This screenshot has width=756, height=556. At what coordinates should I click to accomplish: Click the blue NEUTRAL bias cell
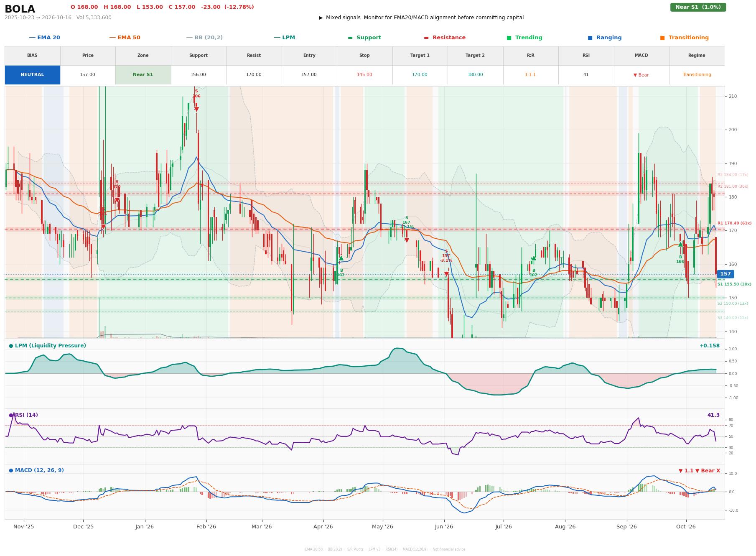(x=32, y=75)
